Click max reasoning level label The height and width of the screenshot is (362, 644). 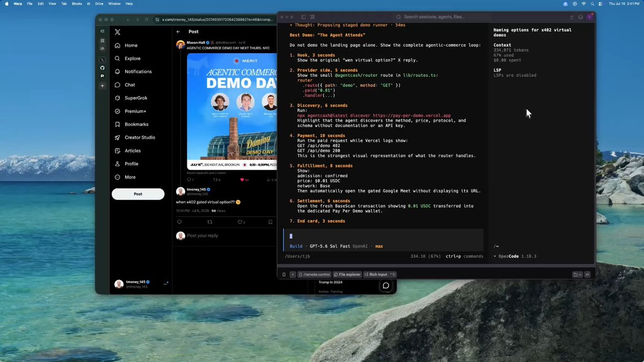click(x=379, y=246)
